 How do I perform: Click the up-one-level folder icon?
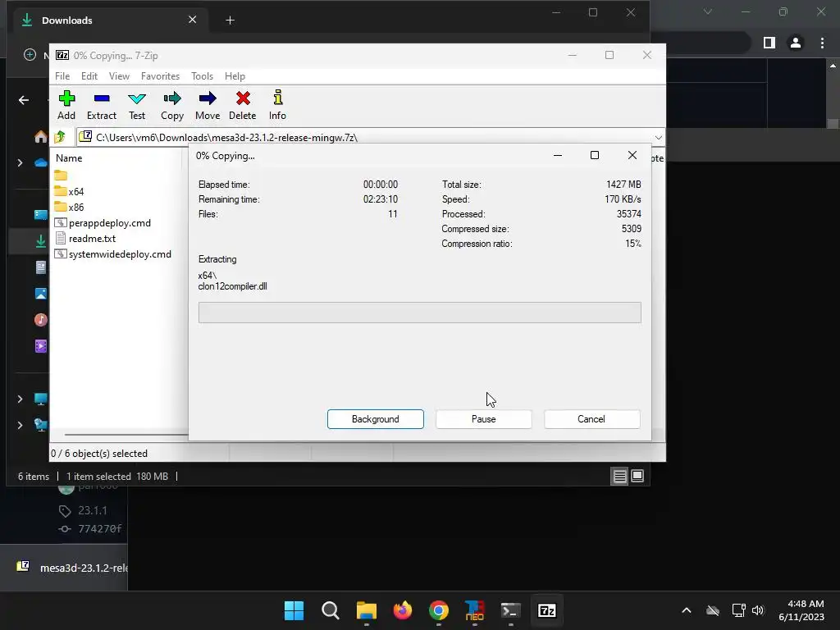(x=60, y=137)
